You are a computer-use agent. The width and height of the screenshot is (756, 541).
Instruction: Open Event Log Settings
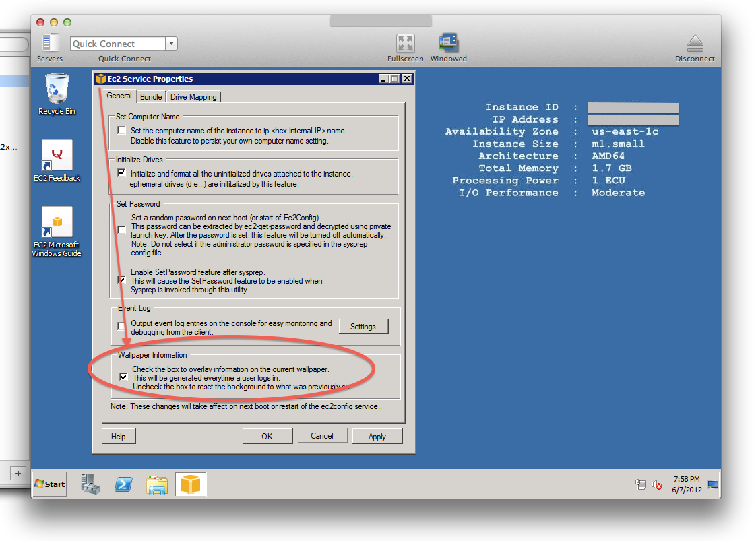(363, 327)
